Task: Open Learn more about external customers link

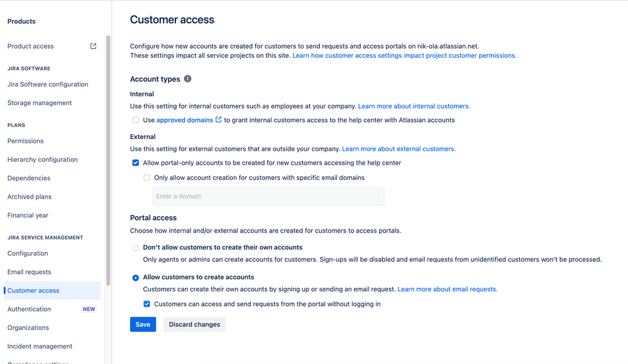Action: 399,149
